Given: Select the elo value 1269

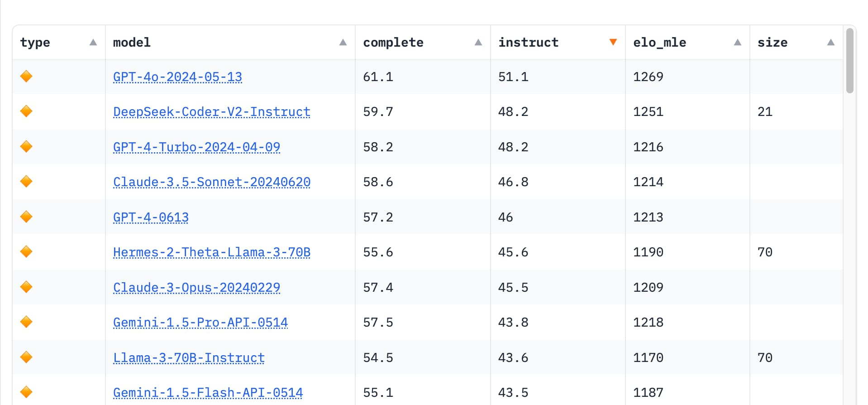Looking at the screenshot, I should (648, 77).
